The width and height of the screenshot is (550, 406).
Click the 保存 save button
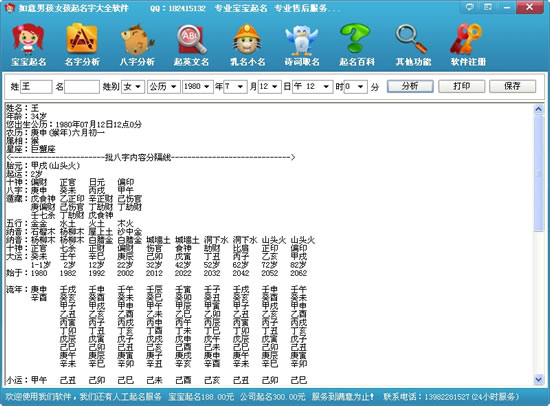(512, 86)
